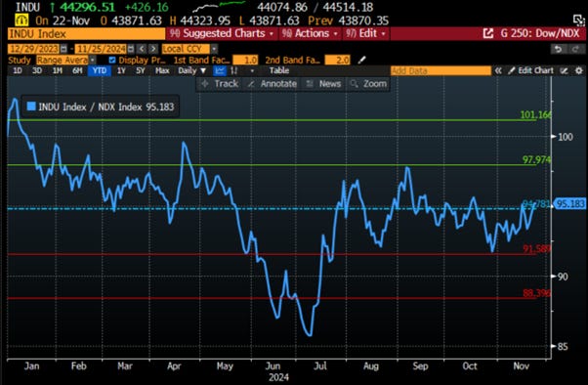Open Local CCY currency dropdown
Screen dimensions: 588x385
coord(214,49)
